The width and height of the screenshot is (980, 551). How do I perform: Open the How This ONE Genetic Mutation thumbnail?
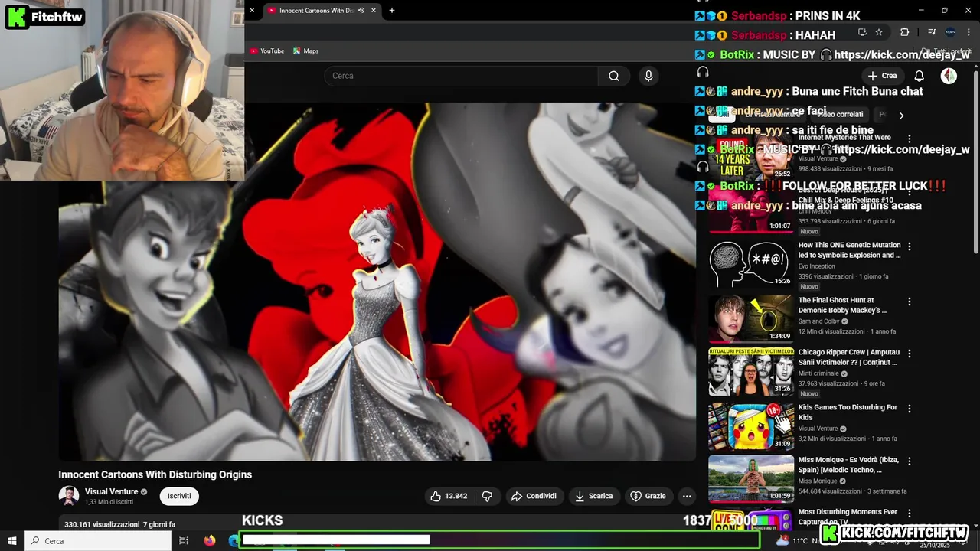[x=751, y=265]
